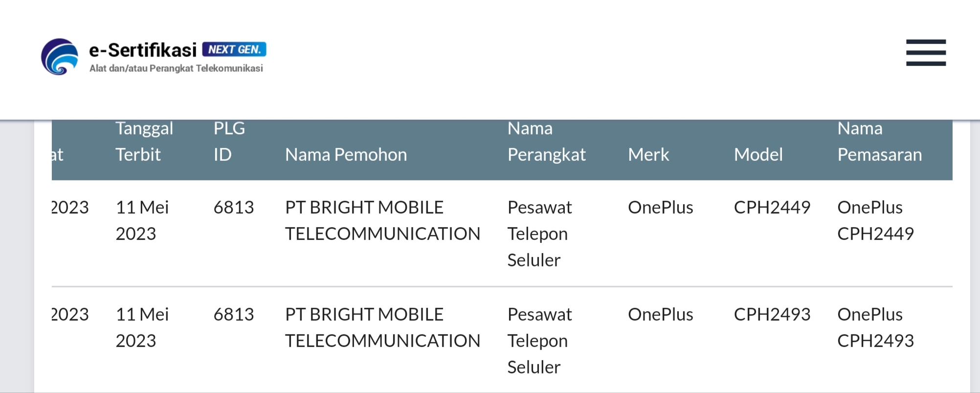
Task: Click the NEXT GEN badge
Action: 234,49
